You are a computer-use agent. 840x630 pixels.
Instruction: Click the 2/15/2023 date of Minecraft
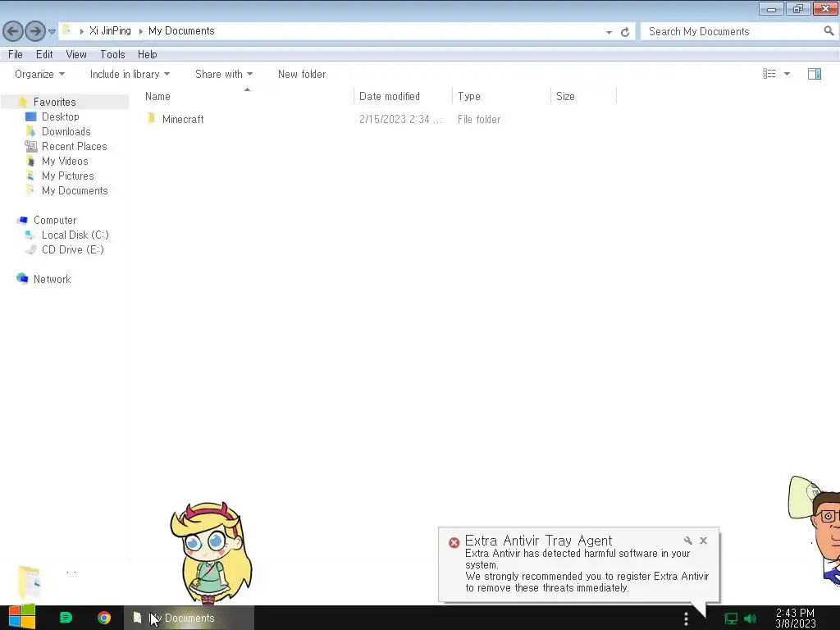pyautogui.click(x=400, y=119)
